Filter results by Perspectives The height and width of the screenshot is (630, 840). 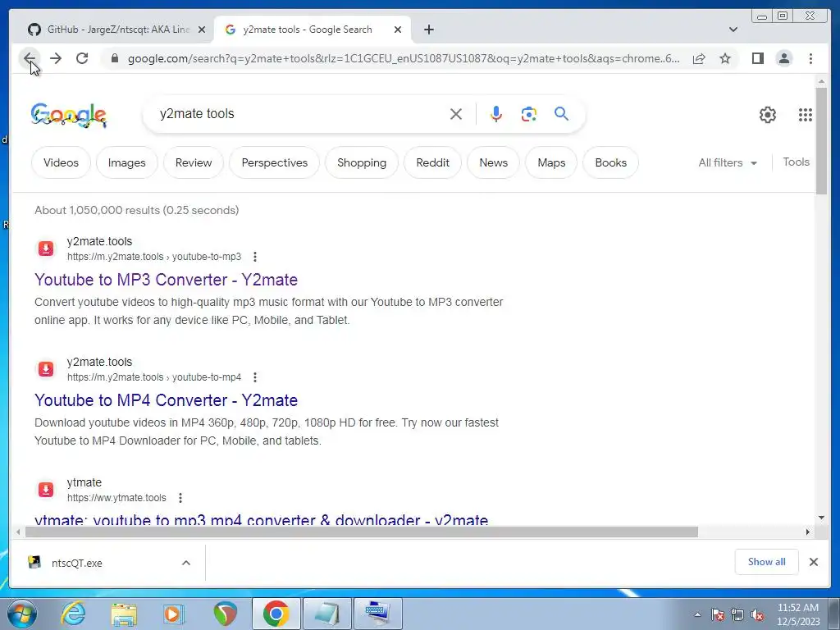coord(274,163)
